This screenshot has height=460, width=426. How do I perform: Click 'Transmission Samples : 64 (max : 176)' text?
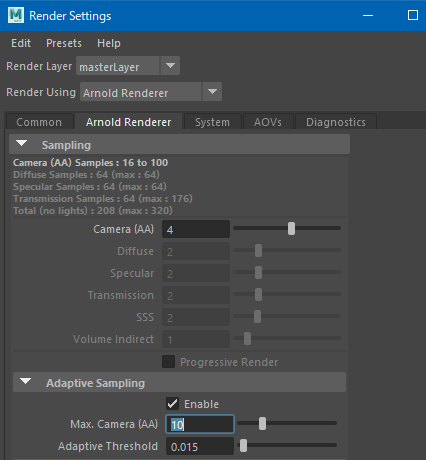pos(103,199)
